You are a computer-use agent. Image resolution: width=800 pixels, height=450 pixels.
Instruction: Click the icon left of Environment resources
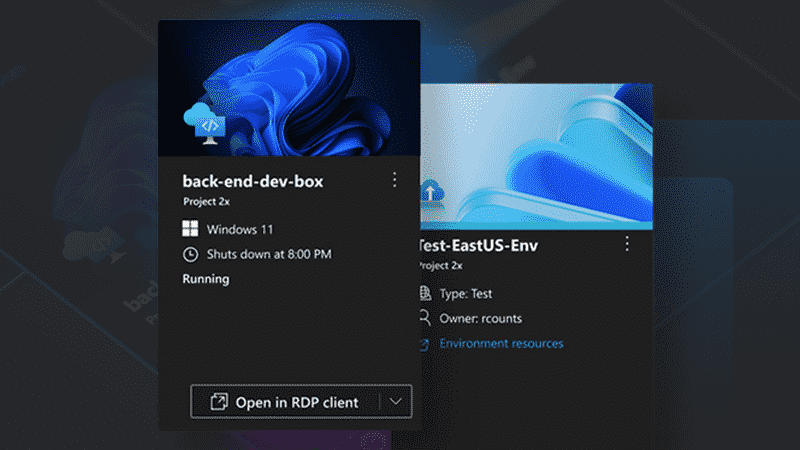425,344
